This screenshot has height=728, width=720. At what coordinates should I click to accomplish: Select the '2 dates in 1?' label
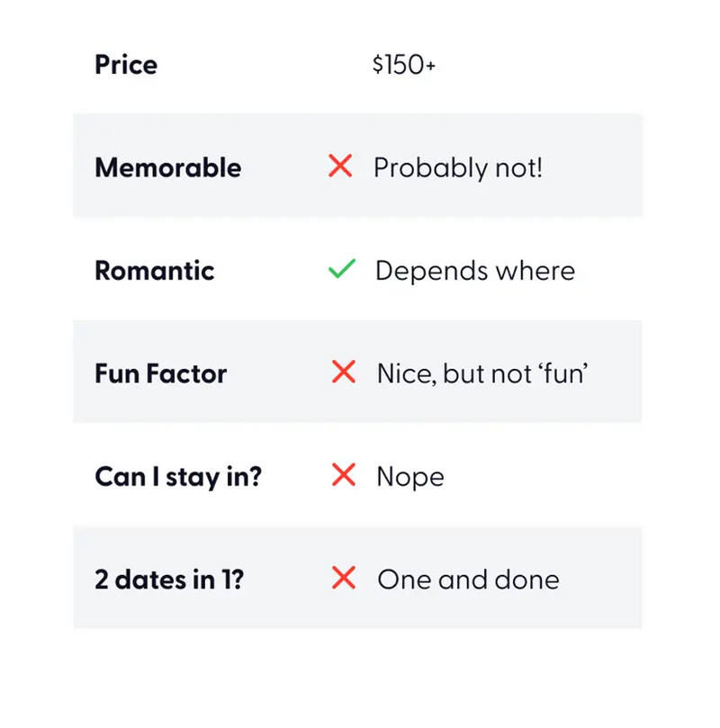coord(169,580)
